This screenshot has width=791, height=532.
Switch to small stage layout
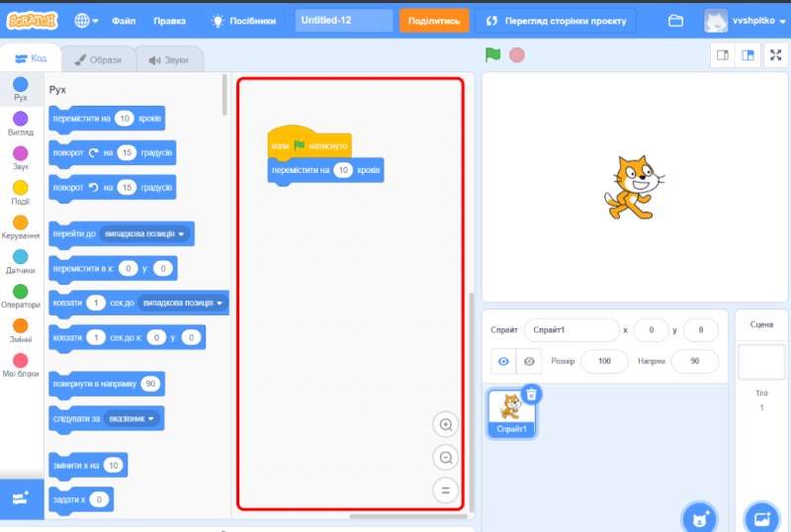pos(723,55)
